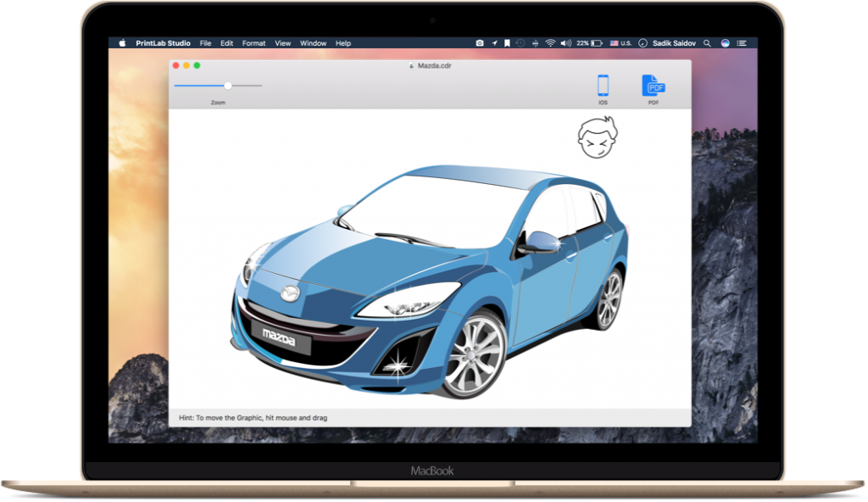Maximize the window with green button
868x502 pixels.
click(197, 65)
